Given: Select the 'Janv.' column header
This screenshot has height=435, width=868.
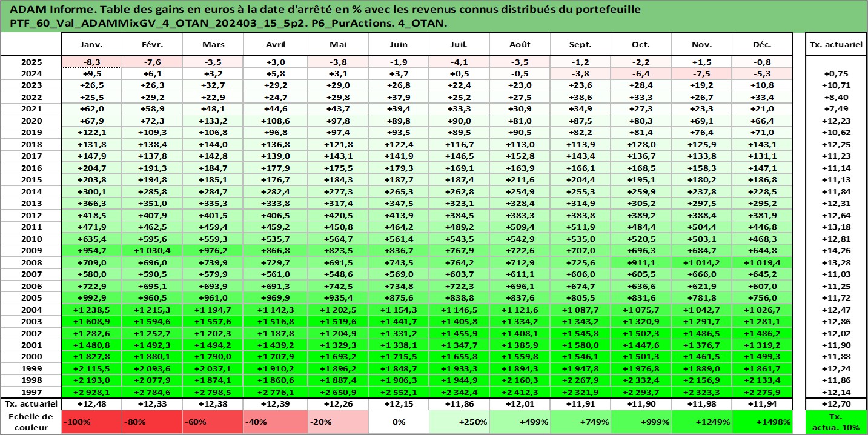Looking at the screenshot, I should pos(91,45).
